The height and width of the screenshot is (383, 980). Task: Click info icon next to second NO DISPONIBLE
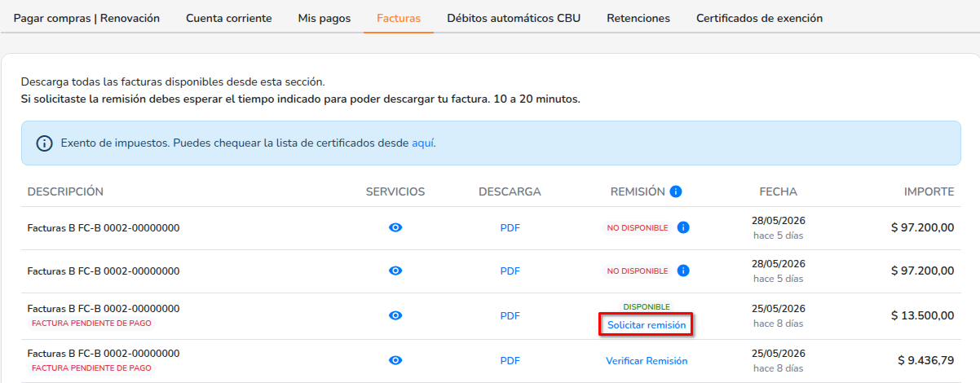683,271
